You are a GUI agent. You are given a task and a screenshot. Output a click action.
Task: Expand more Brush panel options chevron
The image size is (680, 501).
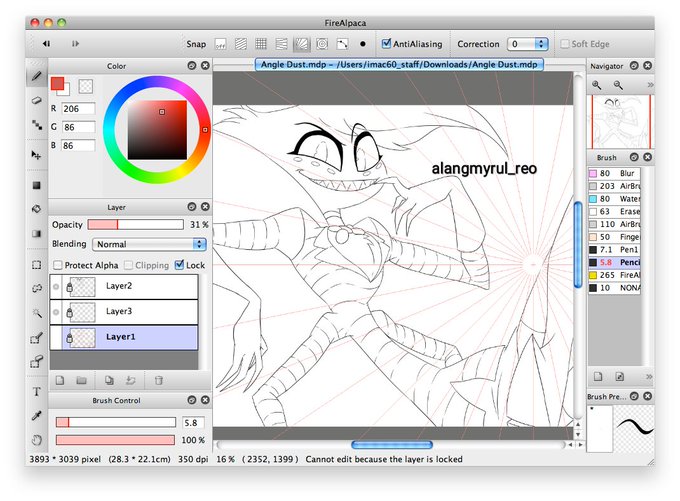coord(649,377)
